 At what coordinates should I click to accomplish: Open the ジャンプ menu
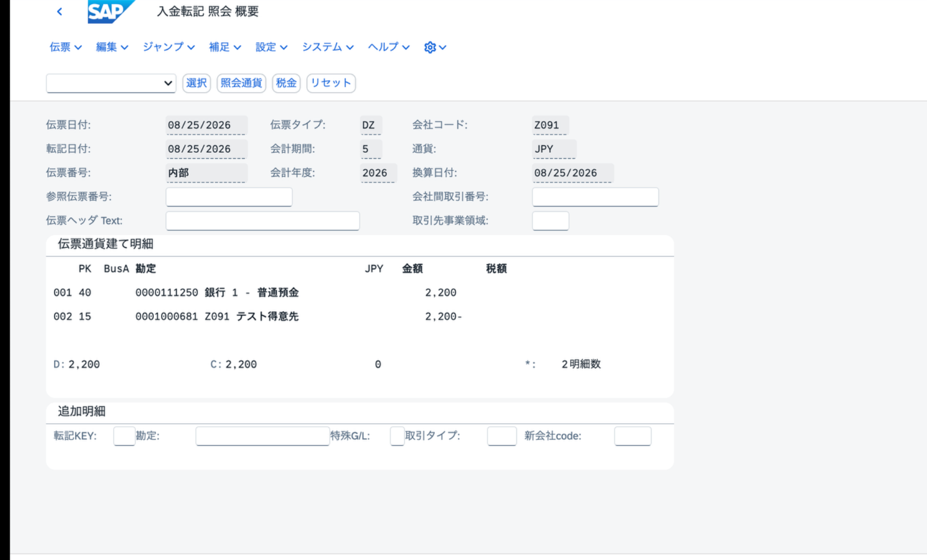pyautogui.click(x=169, y=47)
